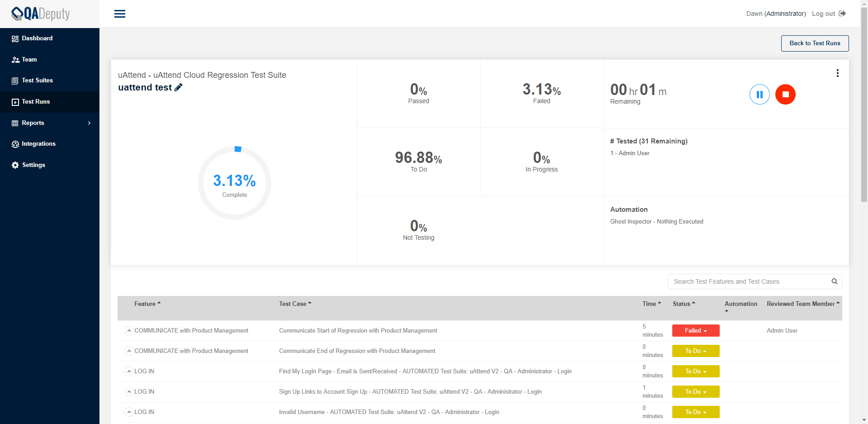Expand the Find My Login Page row
The height and width of the screenshot is (424, 868).
click(129, 372)
